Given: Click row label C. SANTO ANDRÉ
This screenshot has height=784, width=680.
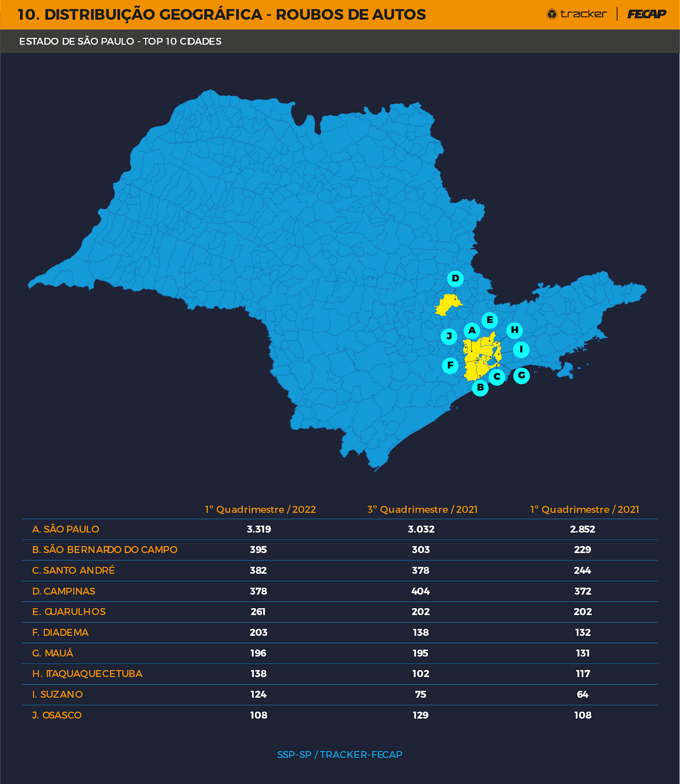Looking at the screenshot, I should tap(73, 570).
